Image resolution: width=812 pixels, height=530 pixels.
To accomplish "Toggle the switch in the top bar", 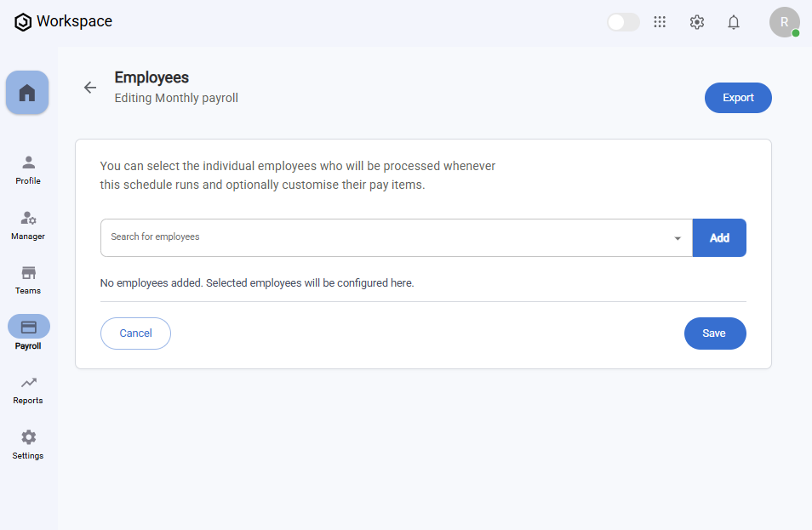I will pos(623,22).
